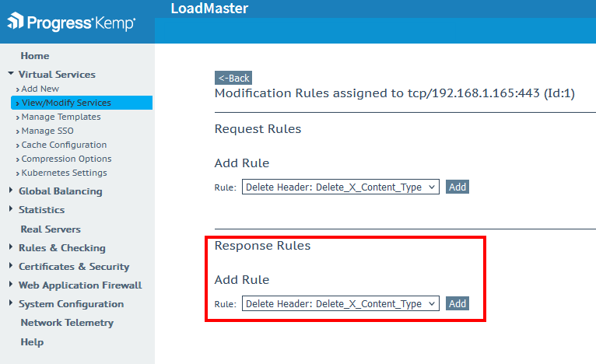Screen dimensions: 596x364
Task: Collapse the Virtual Services section arrow
Action: pyautogui.click(x=11, y=73)
